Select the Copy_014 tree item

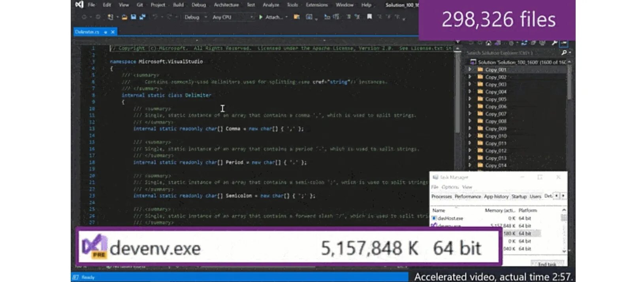[x=496, y=166]
